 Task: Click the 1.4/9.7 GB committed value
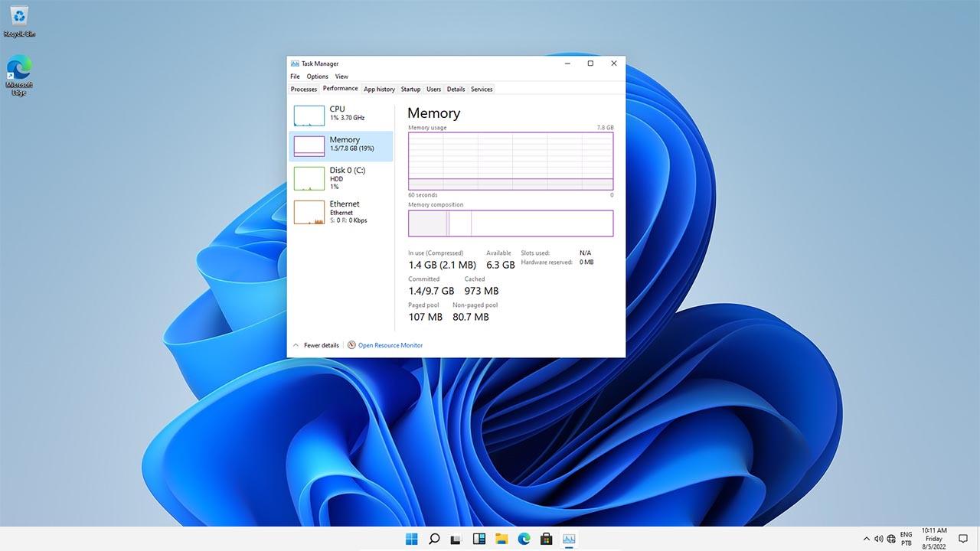tap(431, 291)
